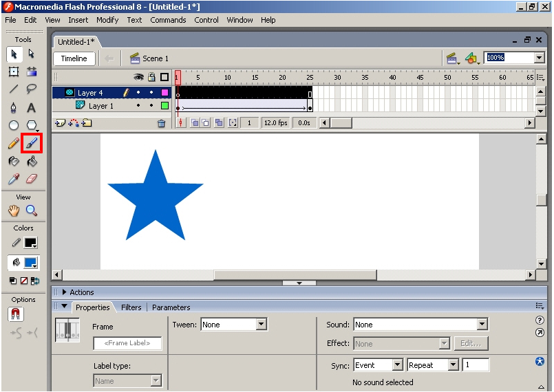Click the Center Frame button
The width and height of the screenshot is (554, 392).
(x=181, y=123)
